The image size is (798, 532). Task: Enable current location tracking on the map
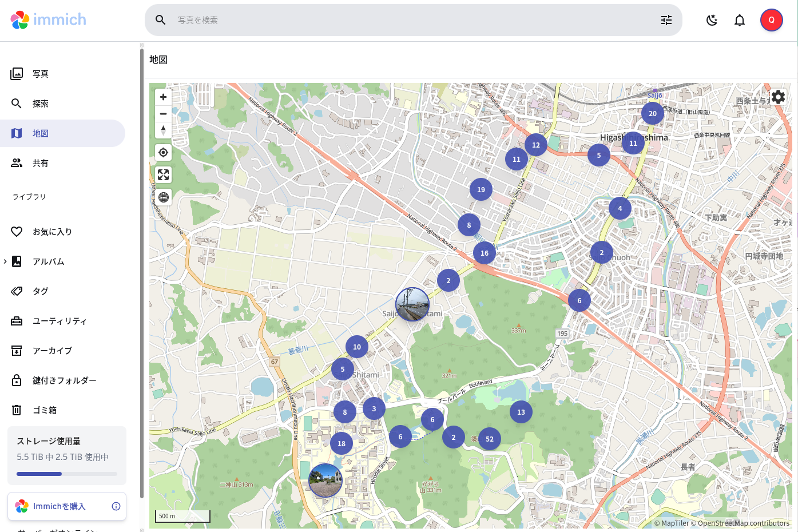coord(163,152)
